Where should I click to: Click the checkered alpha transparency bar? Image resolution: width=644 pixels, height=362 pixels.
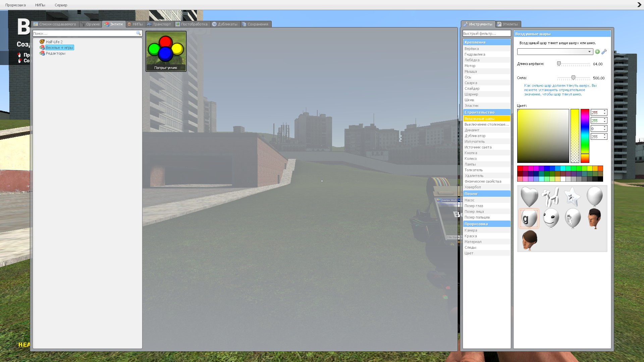(575, 136)
